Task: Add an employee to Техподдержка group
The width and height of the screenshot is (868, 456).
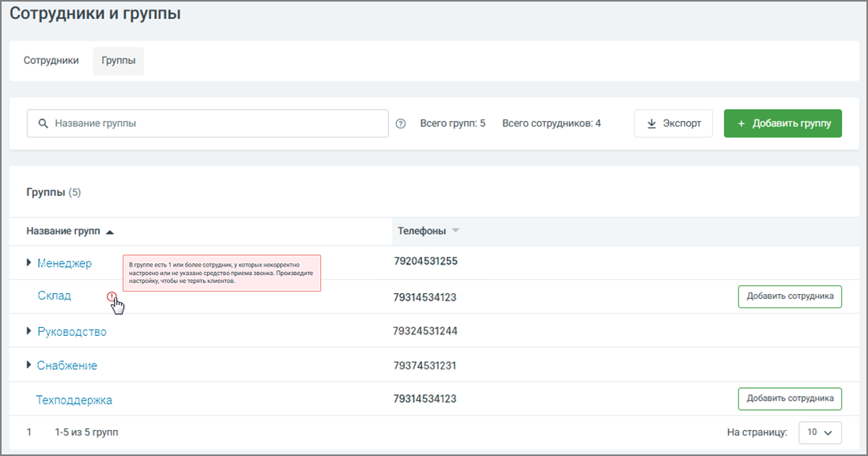Action: (x=790, y=399)
